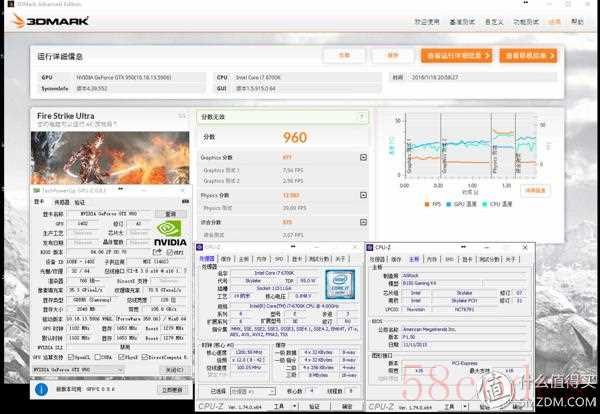Screen dimensions: 600x414
Task: Open tools dropdown arrow in left CPU-Z
Action: pos(295,406)
